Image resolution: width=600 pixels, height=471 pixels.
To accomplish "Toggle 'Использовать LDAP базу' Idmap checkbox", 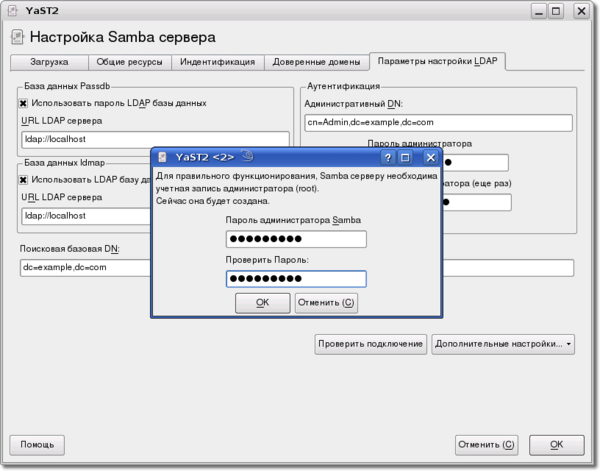I will point(24,180).
